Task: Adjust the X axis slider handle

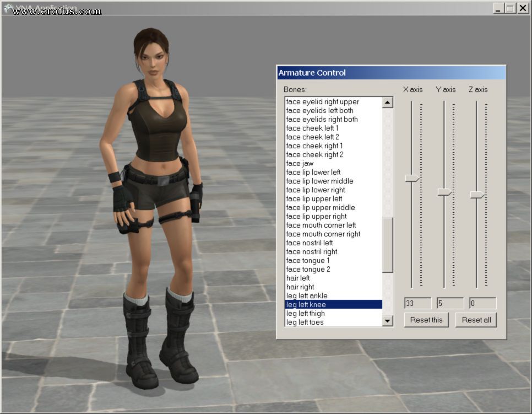Action: [412, 178]
